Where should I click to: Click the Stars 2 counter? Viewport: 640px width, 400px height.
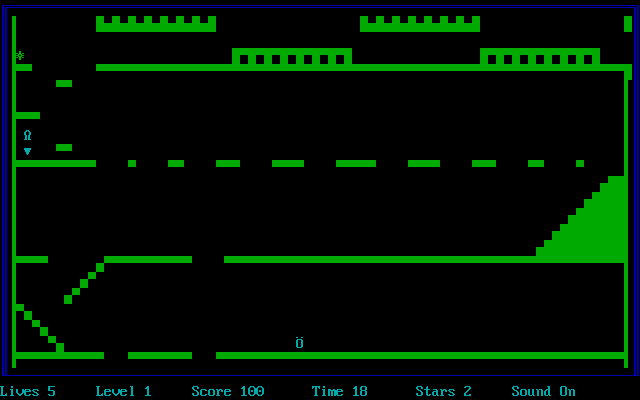pos(444,391)
